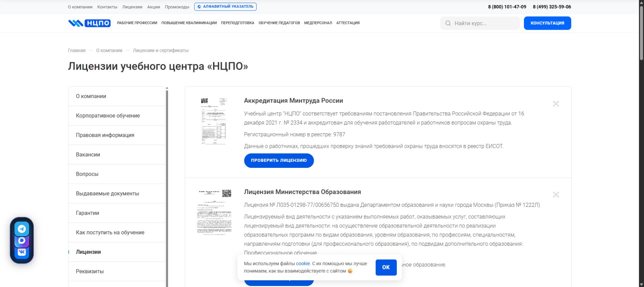Open the middle messenger chat icon
644x287 pixels.
pyautogui.click(x=22, y=241)
